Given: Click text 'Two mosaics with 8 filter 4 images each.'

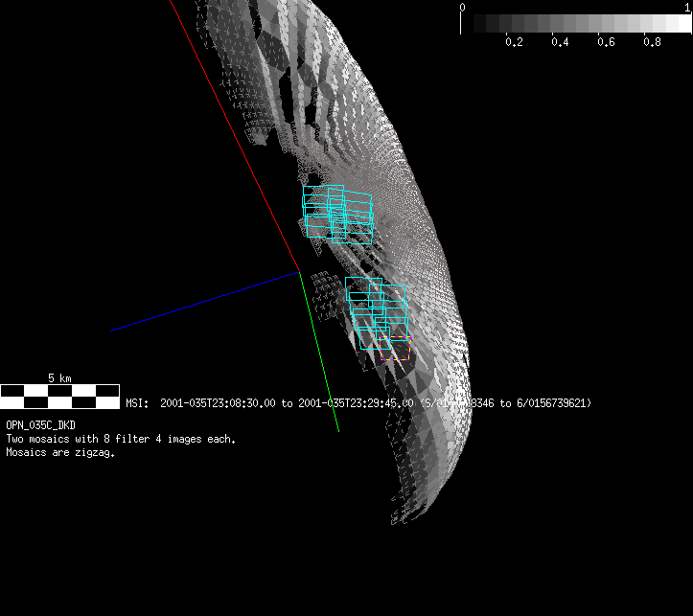Looking at the screenshot, I should click(121, 439).
